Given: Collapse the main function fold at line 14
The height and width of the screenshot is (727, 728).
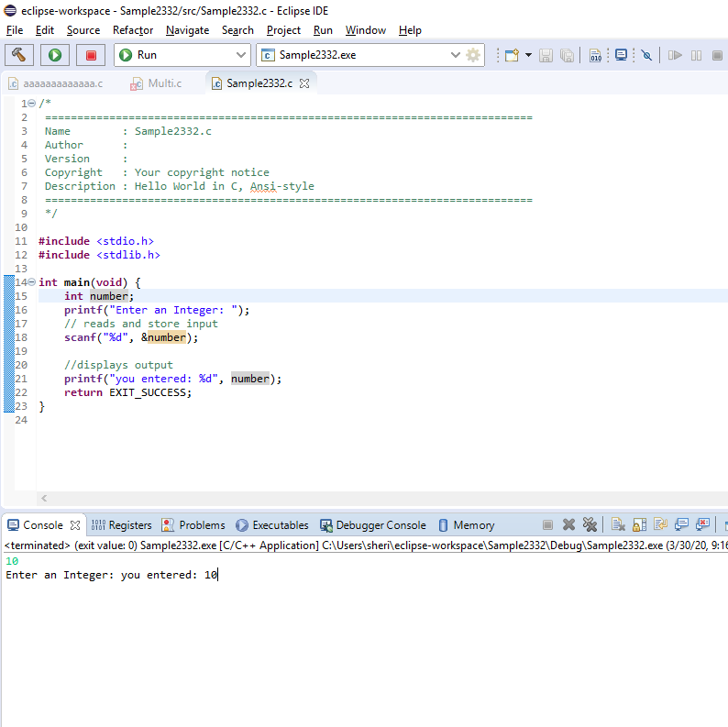Looking at the screenshot, I should [x=32, y=282].
